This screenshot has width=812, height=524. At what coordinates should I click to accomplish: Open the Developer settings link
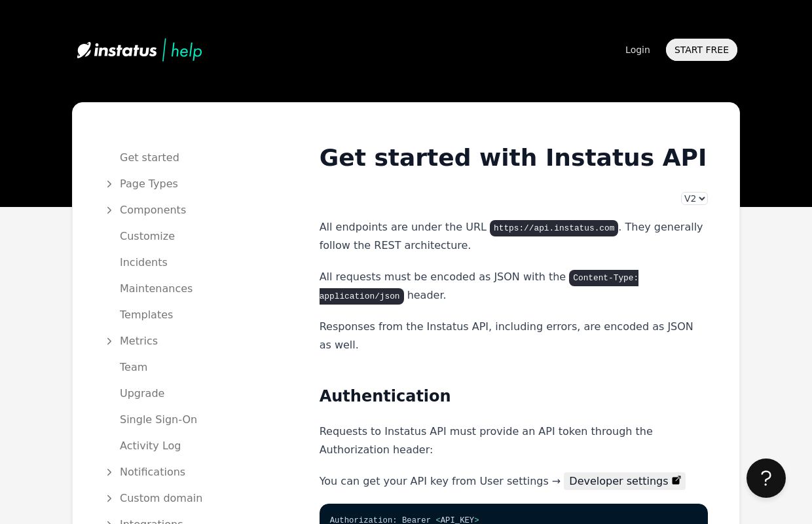click(625, 481)
